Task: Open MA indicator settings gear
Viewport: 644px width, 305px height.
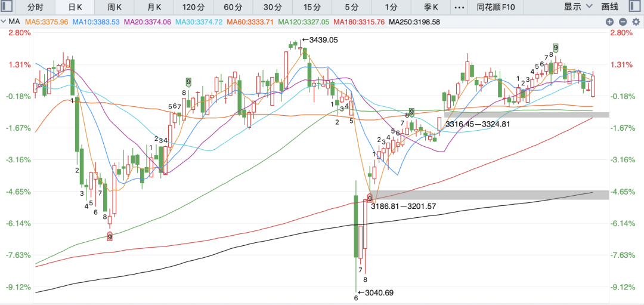Action: coord(635,21)
